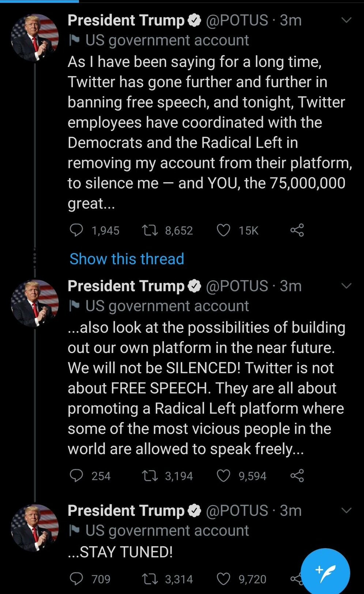
Task: Open options chevron on the 'STAY TUNED!' tweet
Action: click(x=346, y=510)
